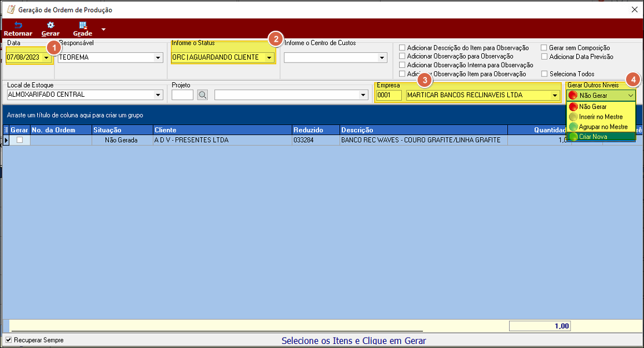Select Não Gerar option in the list
The height and width of the screenshot is (348, 644).
601,107
